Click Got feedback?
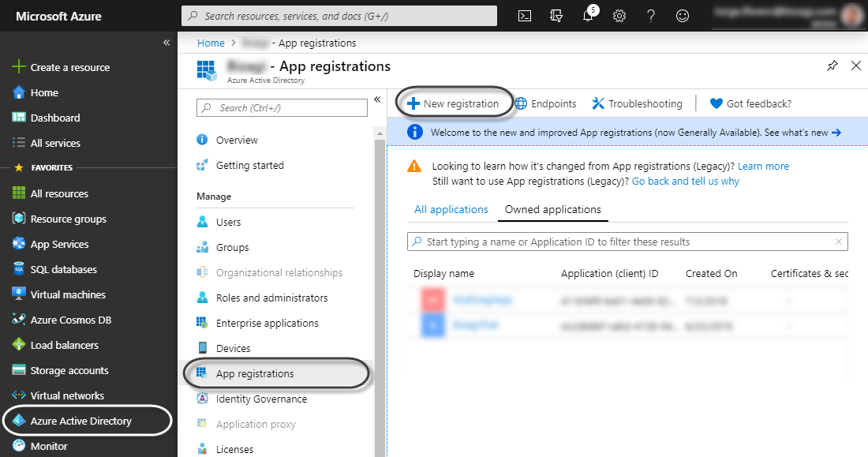The height and width of the screenshot is (457, 868). [750, 103]
